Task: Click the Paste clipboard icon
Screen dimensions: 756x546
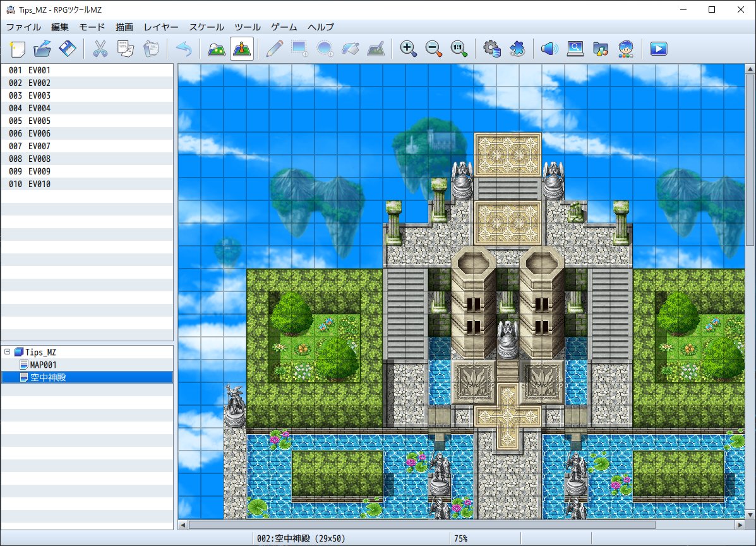Action: (x=151, y=49)
